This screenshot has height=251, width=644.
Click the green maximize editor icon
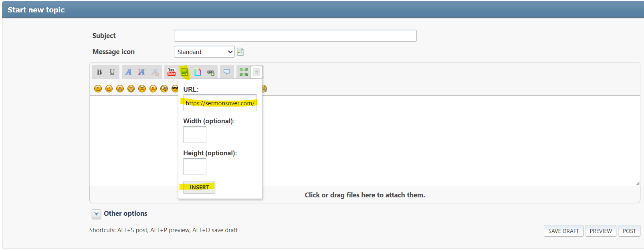tap(243, 72)
